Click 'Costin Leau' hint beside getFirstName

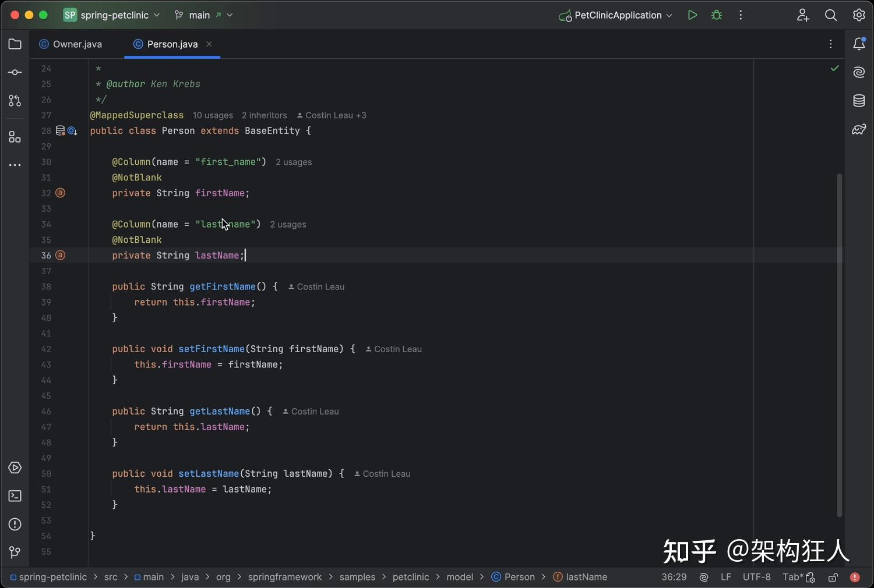point(316,286)
